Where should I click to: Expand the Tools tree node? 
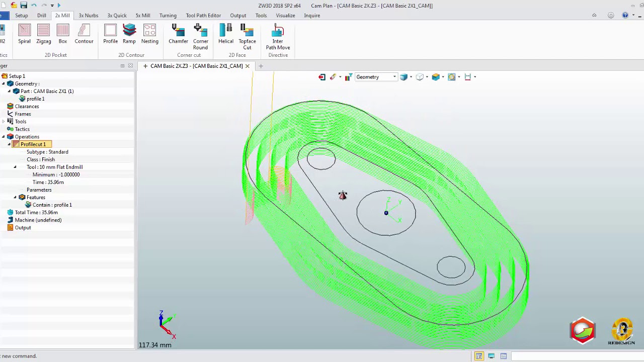(4, 122)
